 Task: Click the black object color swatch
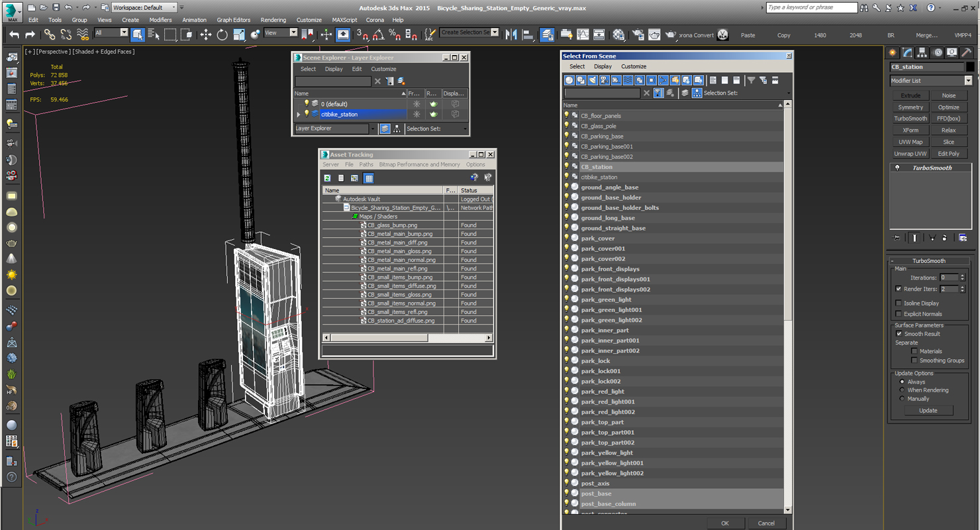coord(970,67)
